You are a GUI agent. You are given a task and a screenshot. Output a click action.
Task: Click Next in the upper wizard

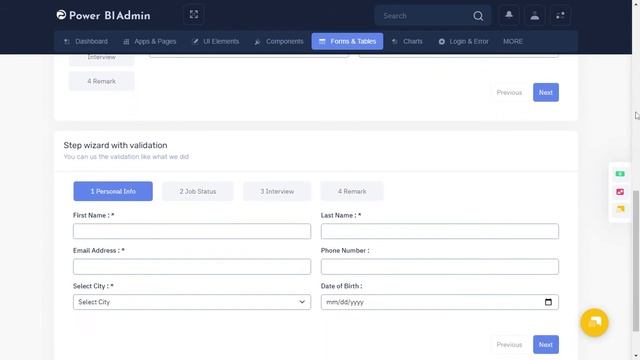click(x=546, y=93)
